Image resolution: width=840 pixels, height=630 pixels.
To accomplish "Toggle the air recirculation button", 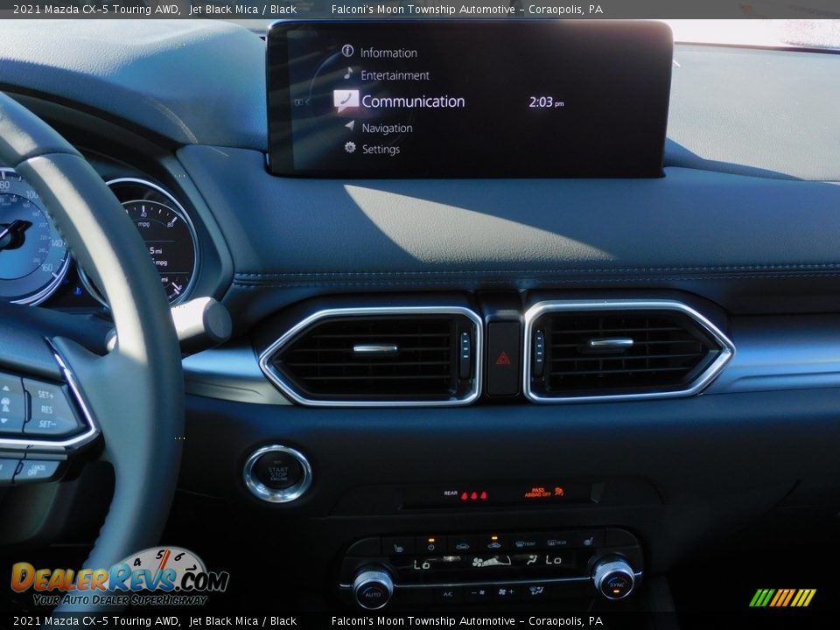I will click(x=462, y=546).
